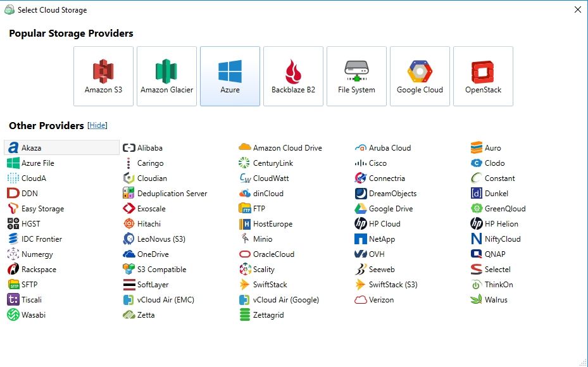Select the SoftLayer provider
The height and width of the screenshot is (367, 588).
point(146,285)
